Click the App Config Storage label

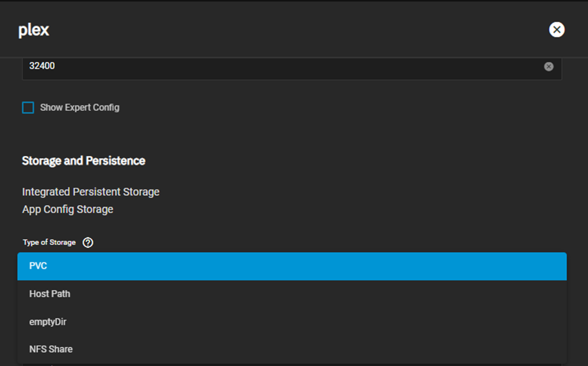click(68, 209)
